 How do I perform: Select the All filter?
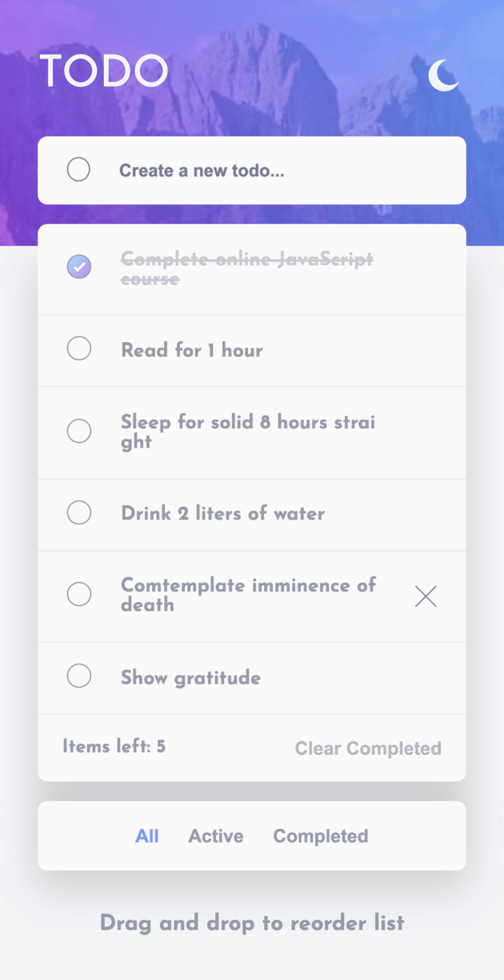pos(147,835)
